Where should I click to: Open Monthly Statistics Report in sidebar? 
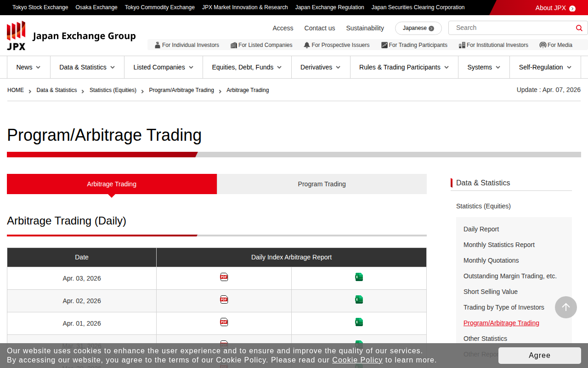[x=499, y=245]
